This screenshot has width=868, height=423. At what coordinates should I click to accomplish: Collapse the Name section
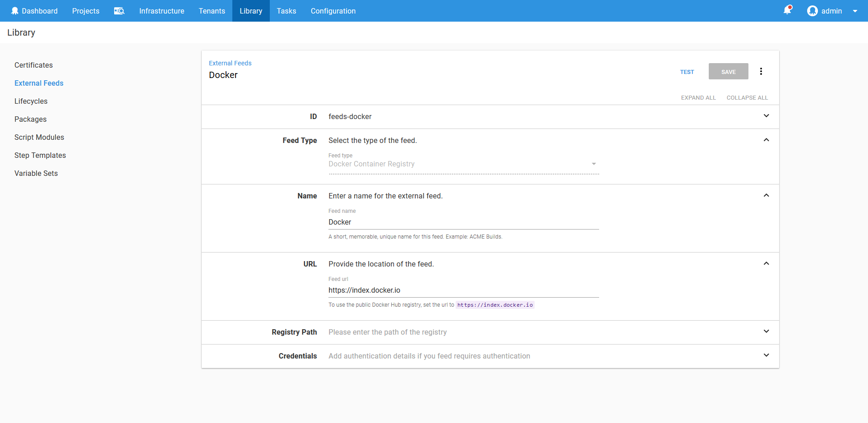766,195
